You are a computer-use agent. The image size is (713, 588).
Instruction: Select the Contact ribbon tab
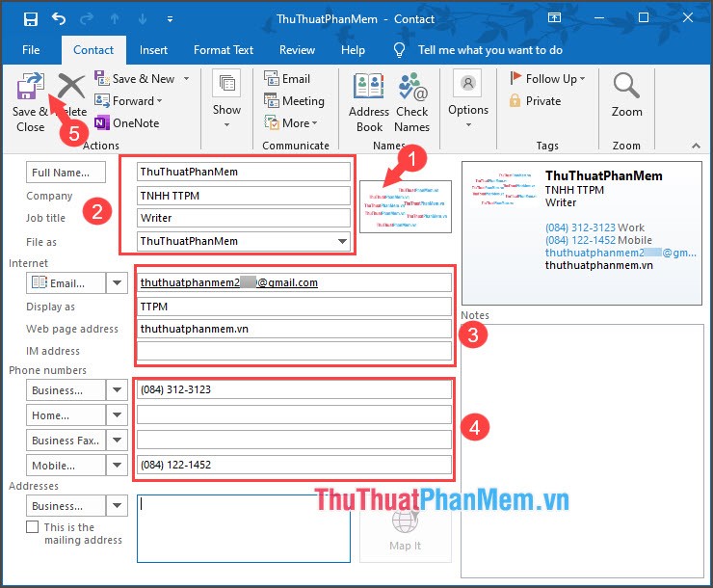(93, 50)
